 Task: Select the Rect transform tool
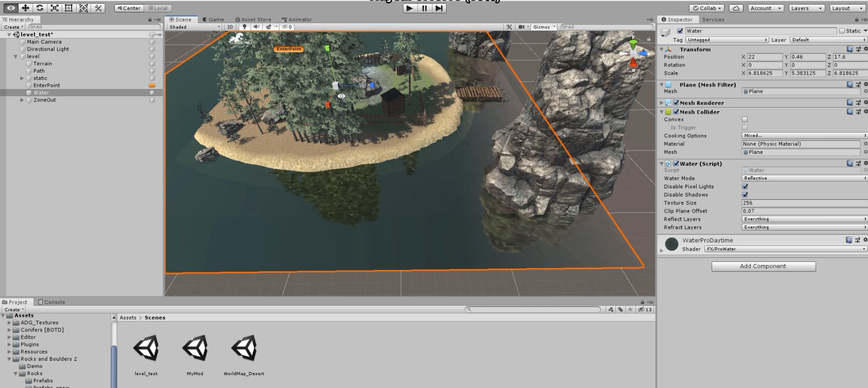tap(68, 8)
